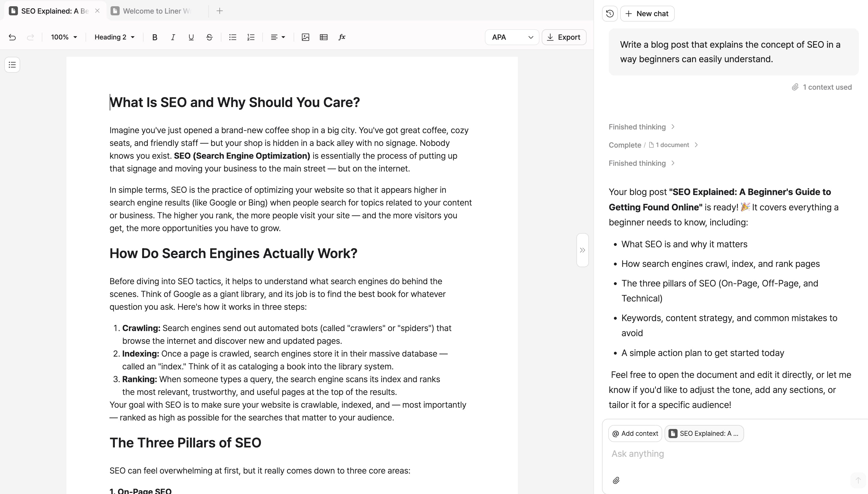Toggle bold formatting
The image size is (868, 494).
(155, 37)
